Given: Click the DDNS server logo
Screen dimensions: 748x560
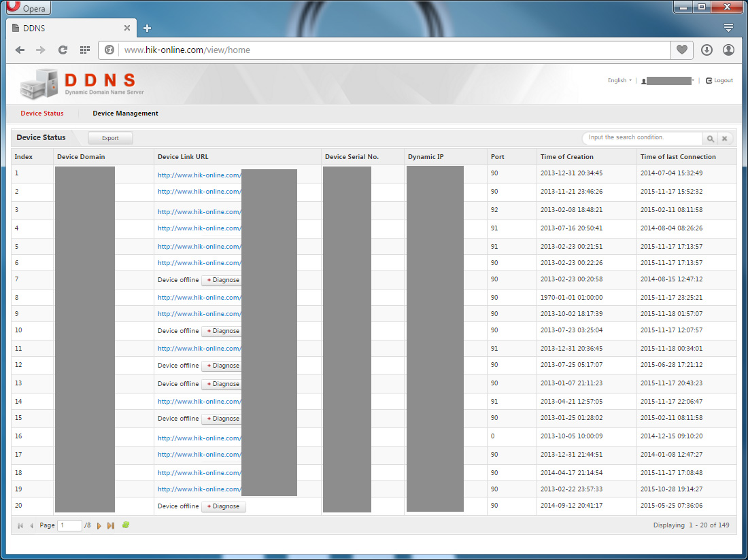Looking at the screenshot, I should click(82, 84).
